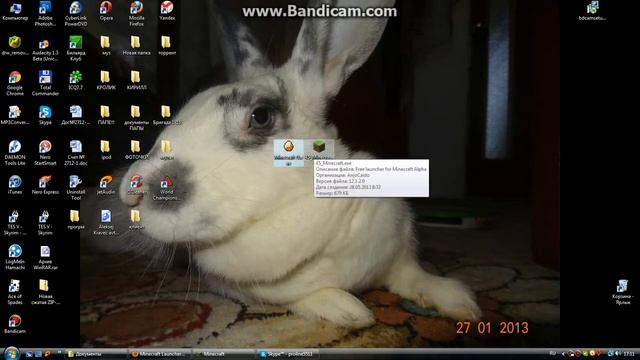Switch to Minecraft taskbar window

coord(224,354)
